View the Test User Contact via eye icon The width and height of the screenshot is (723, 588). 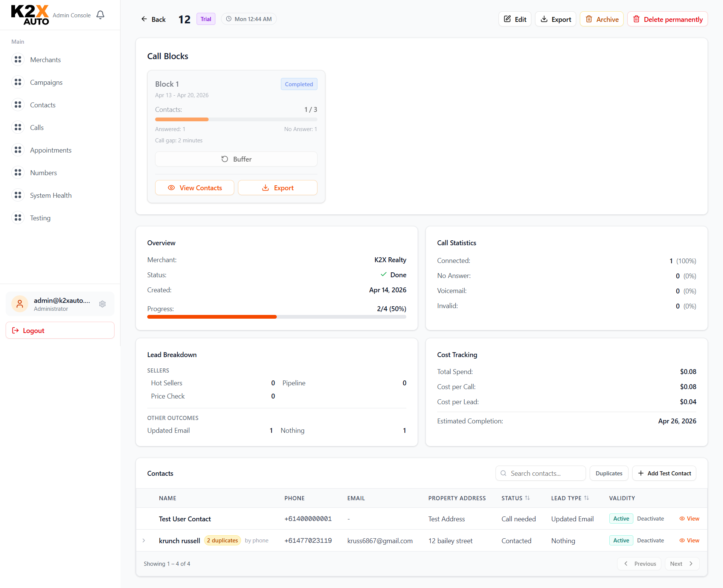coord(682,518)
